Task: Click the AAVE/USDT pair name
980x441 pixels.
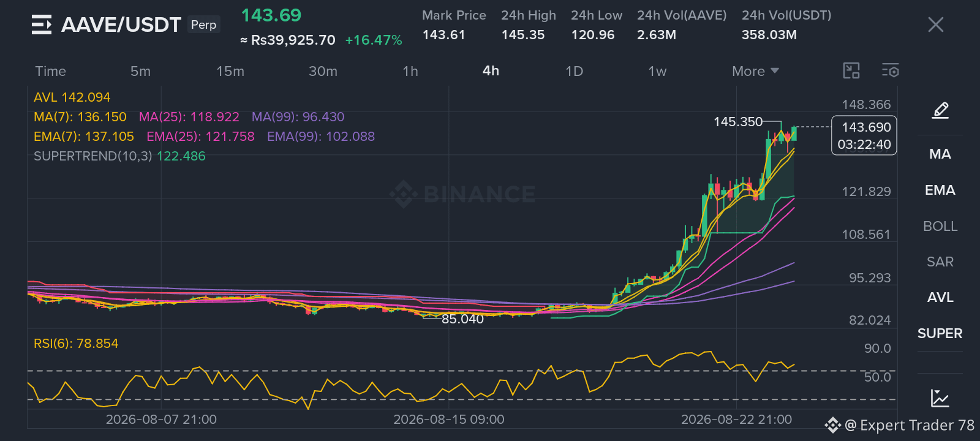Action: (121, 24)
